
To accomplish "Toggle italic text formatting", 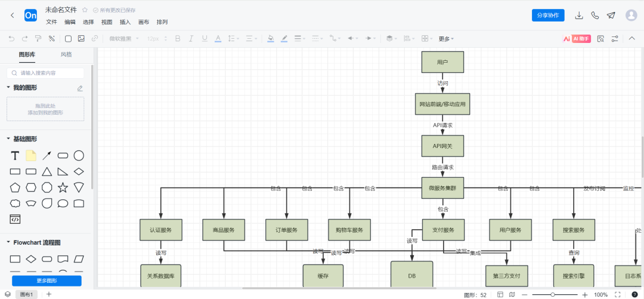I will 191,39.
